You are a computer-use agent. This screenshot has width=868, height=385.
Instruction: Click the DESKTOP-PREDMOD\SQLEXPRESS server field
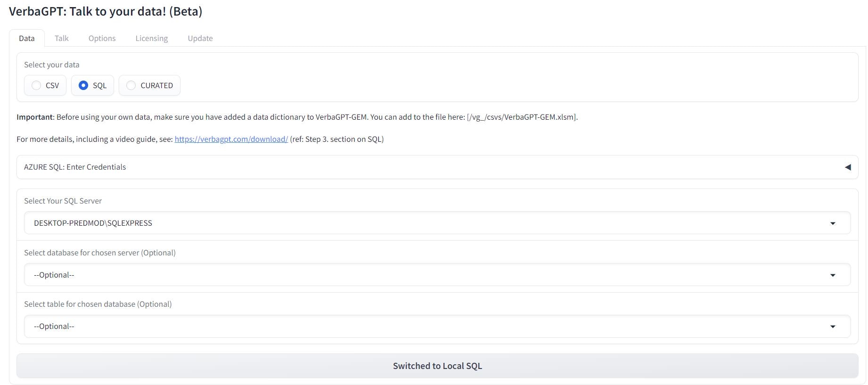point(437,223)
